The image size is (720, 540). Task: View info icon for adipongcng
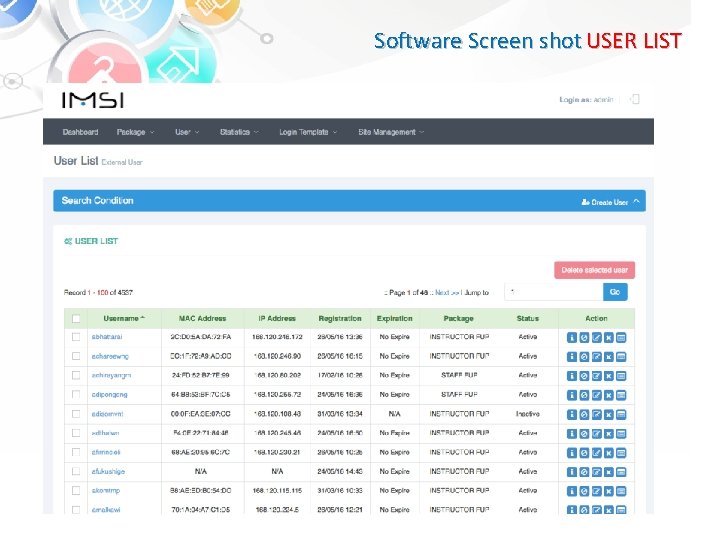(572, 395)
